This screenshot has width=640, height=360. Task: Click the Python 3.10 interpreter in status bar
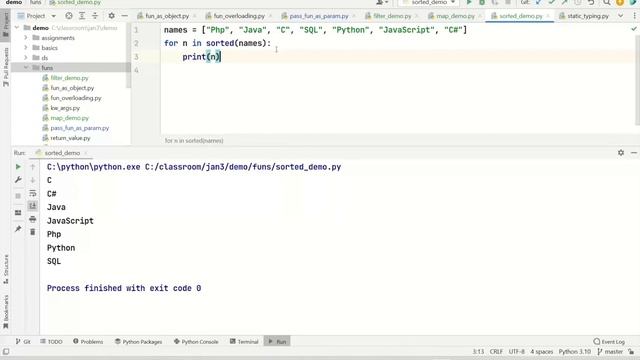click(x=575, y=351)
